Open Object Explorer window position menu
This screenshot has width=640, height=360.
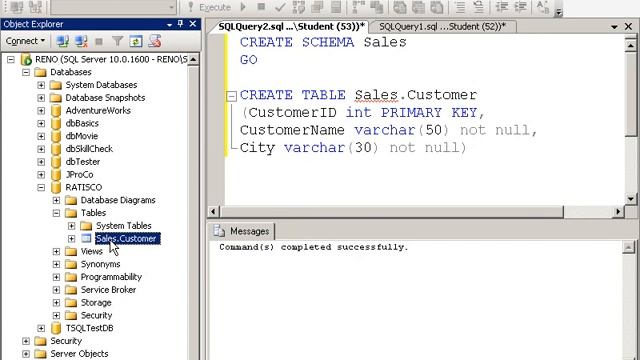point(169,24)
